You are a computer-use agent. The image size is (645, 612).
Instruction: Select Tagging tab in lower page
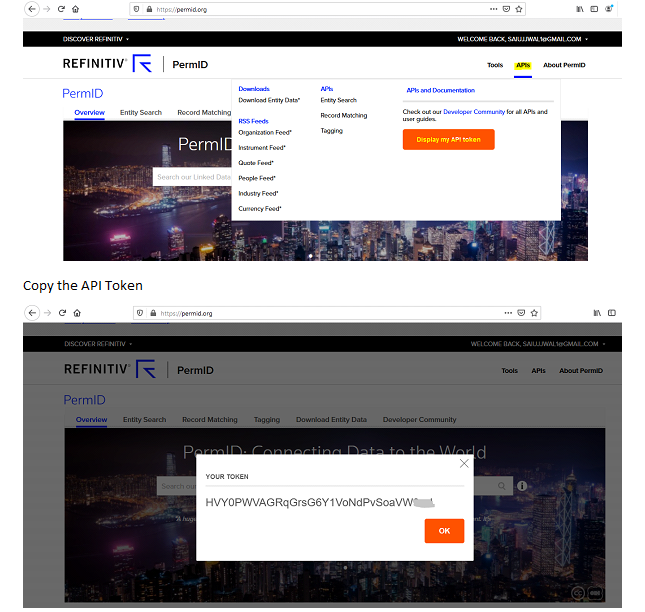coord(267,420)
